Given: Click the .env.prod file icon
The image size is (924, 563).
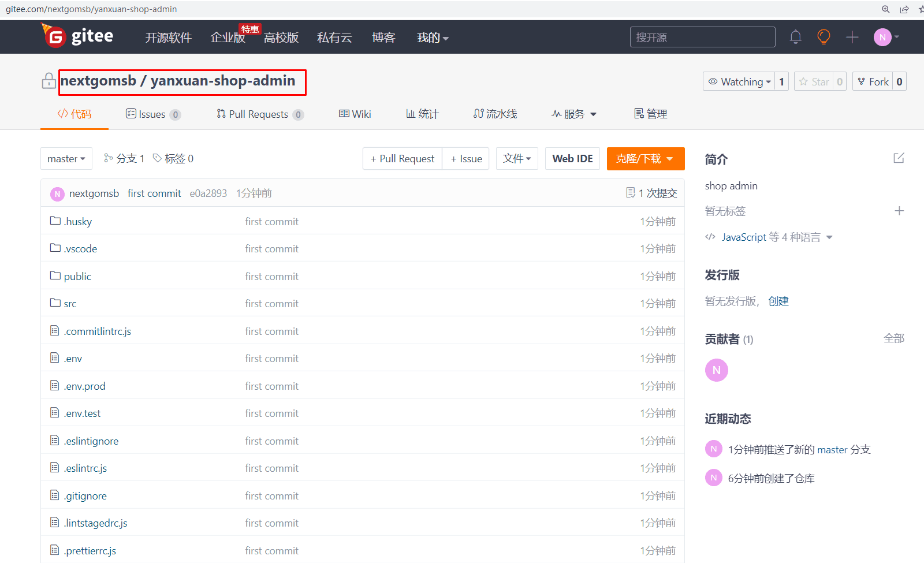Looking at the screenshot, I should click(x=55, y=385).
